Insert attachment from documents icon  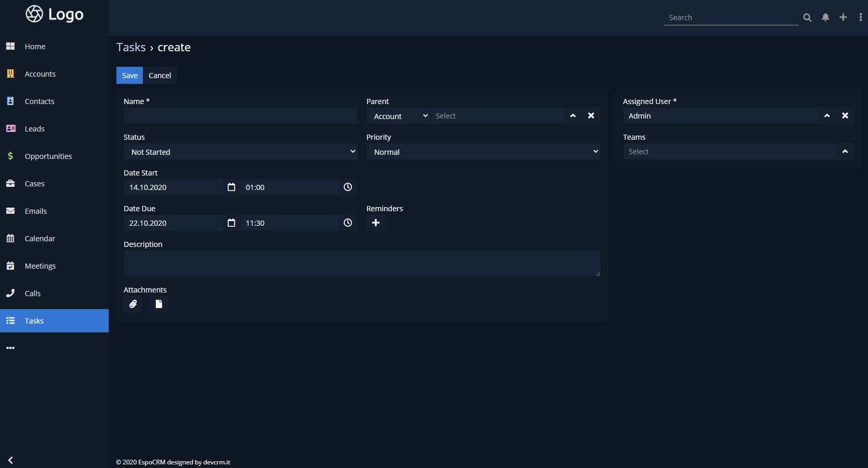click(159, 304)
